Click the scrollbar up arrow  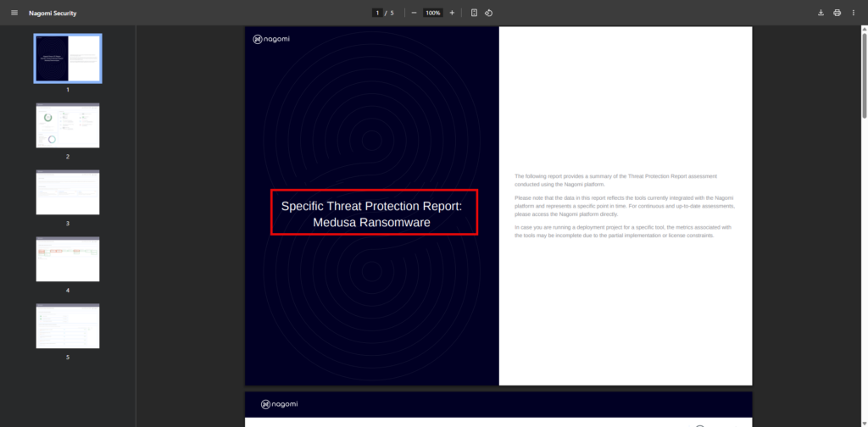[864, 28]
